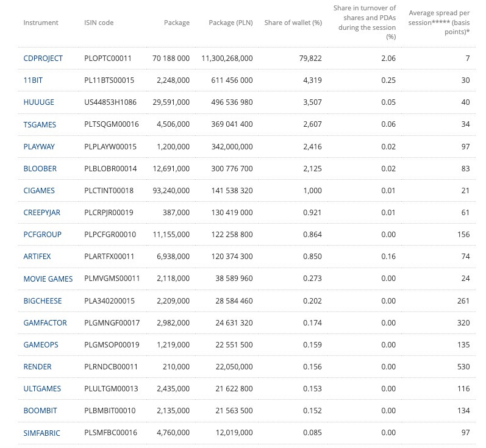Select ISIN code PLCRPJR00019
The width and height of the screenshot is (486, 448).
(x=109, y=213)
